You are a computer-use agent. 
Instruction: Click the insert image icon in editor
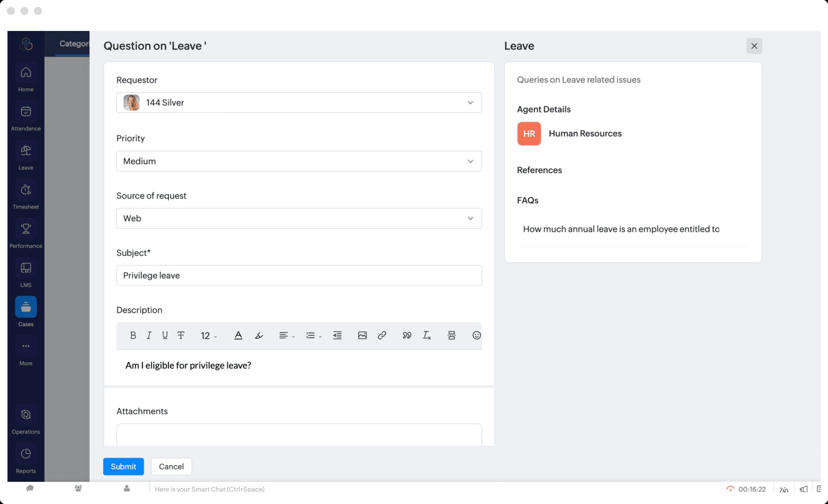pyautogui.click(x=362, y=335)
